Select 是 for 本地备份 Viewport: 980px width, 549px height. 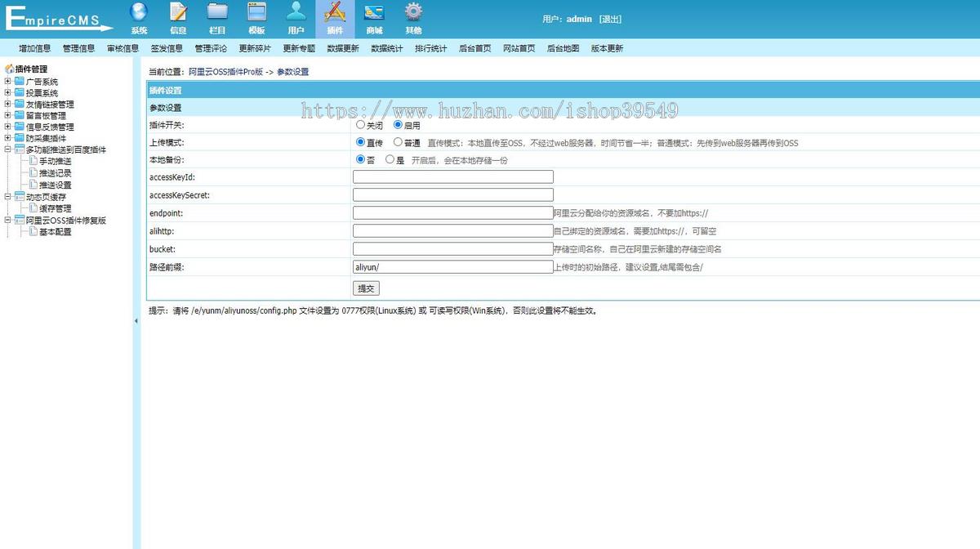[390, 159]
